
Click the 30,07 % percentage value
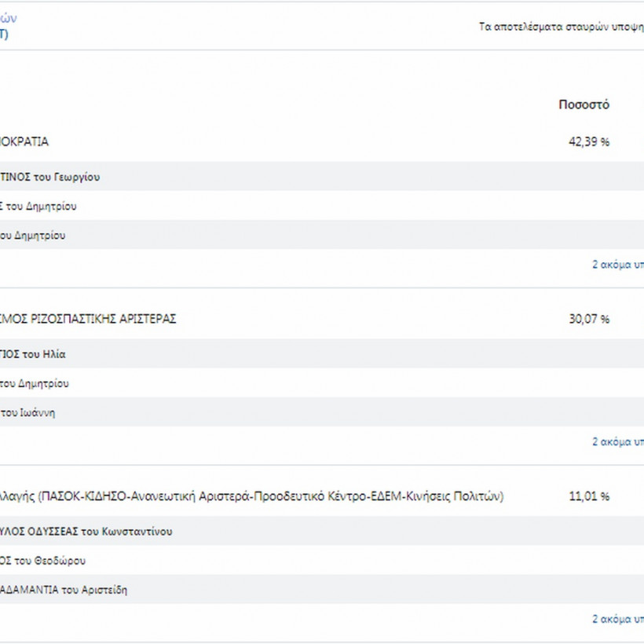click(588, 319)
